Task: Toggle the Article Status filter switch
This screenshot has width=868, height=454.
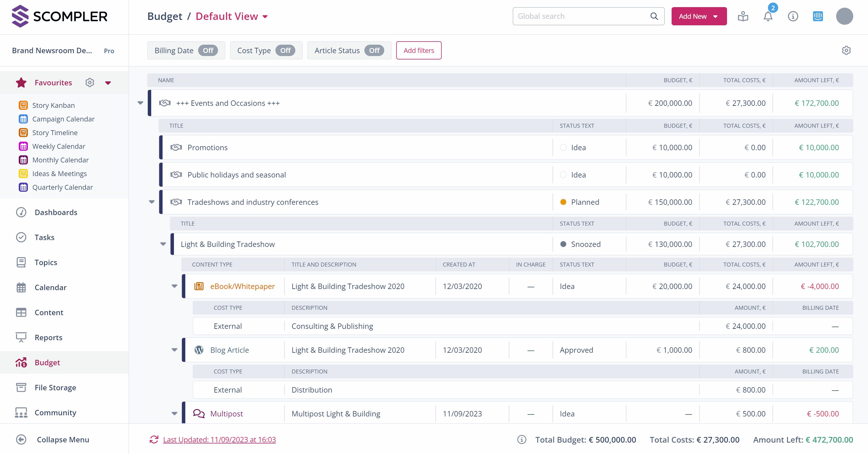Action: click(x=374, y=51)
